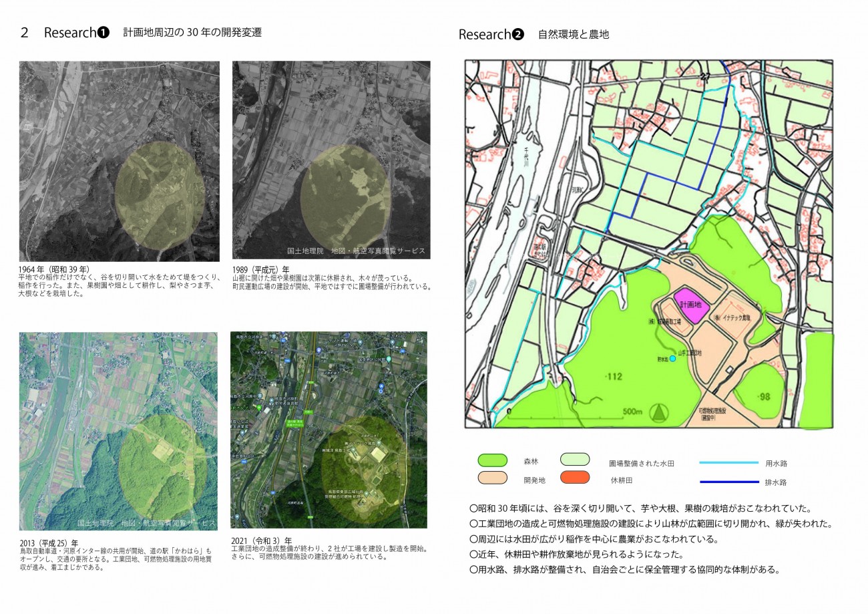Viewport: 868px width, 614px height.
Task: Click the north arrow icon on map
Action: (659, 413)
